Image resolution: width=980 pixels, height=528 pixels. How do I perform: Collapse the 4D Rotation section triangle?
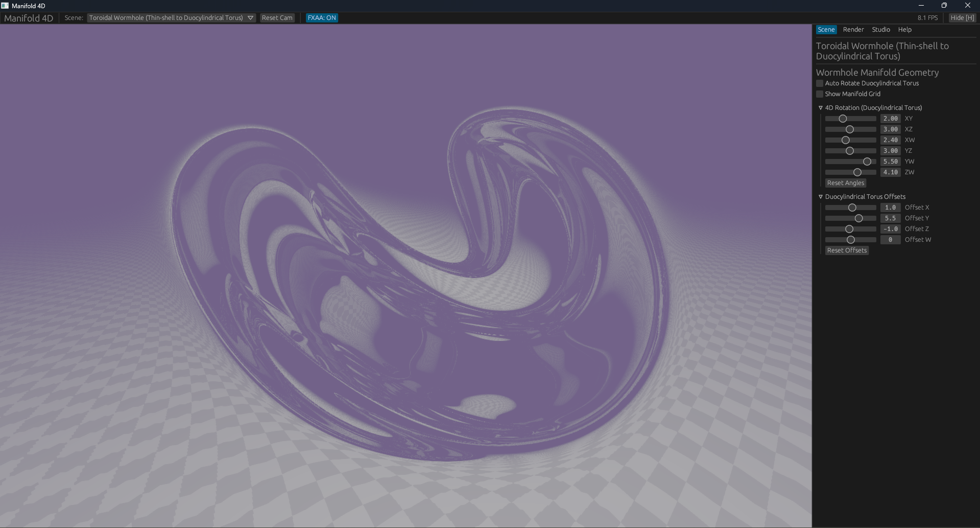pos(821,108)
